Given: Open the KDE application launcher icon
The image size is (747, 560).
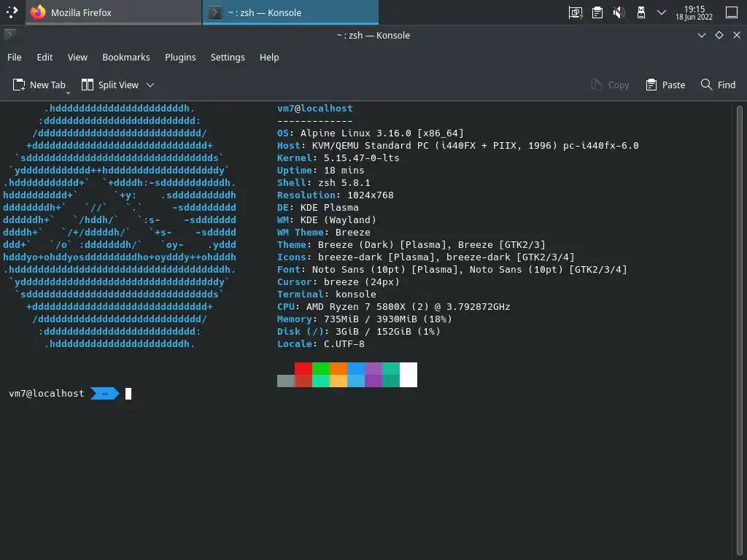Looking at the screenshot, I should tap(12, 12).
